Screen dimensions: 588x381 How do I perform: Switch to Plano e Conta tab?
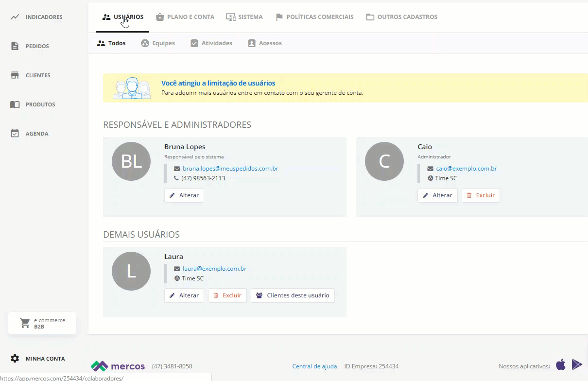[x=185, y=17]
